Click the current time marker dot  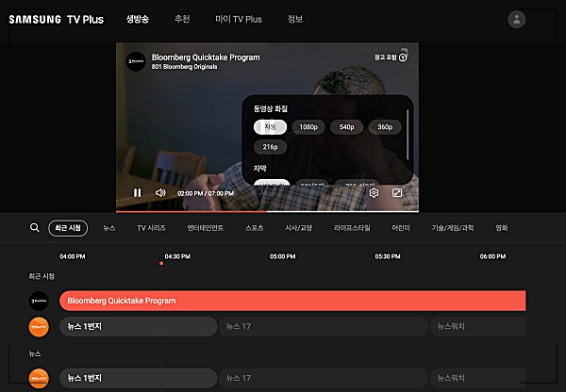click(x=161, y=263)
